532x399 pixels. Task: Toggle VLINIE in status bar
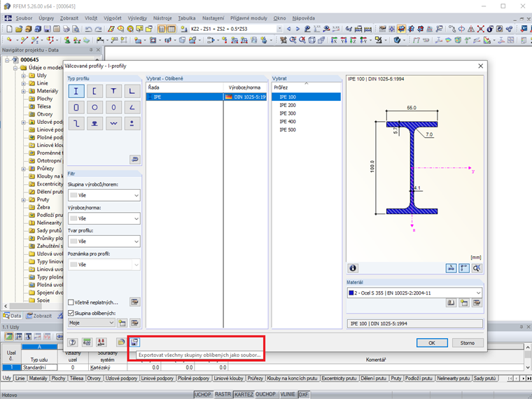[x=288, y=394]
